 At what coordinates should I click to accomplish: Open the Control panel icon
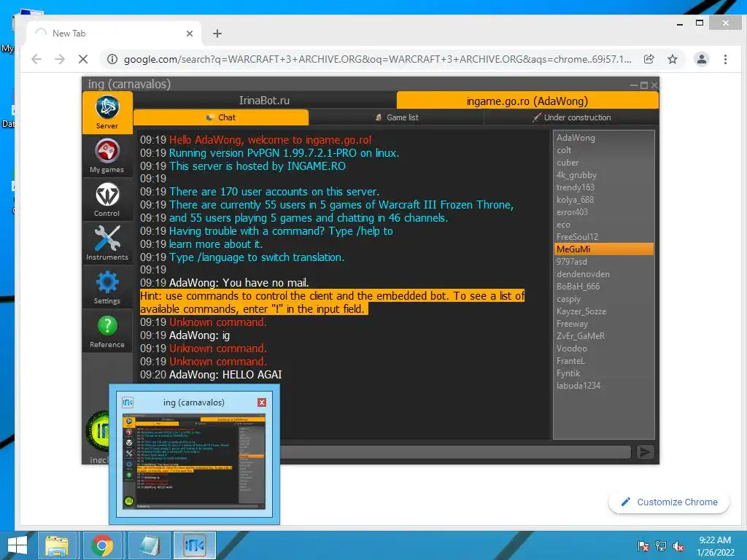[107, 200]
